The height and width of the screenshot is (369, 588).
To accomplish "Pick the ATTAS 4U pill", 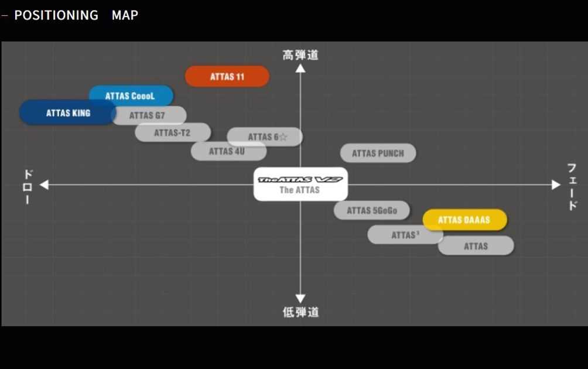I will (227, 152).
